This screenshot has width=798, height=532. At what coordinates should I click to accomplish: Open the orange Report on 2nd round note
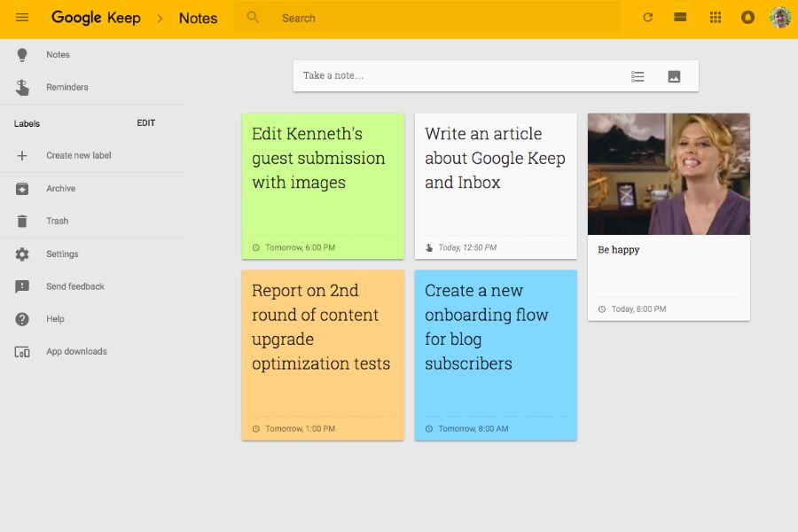coord(323,355)
